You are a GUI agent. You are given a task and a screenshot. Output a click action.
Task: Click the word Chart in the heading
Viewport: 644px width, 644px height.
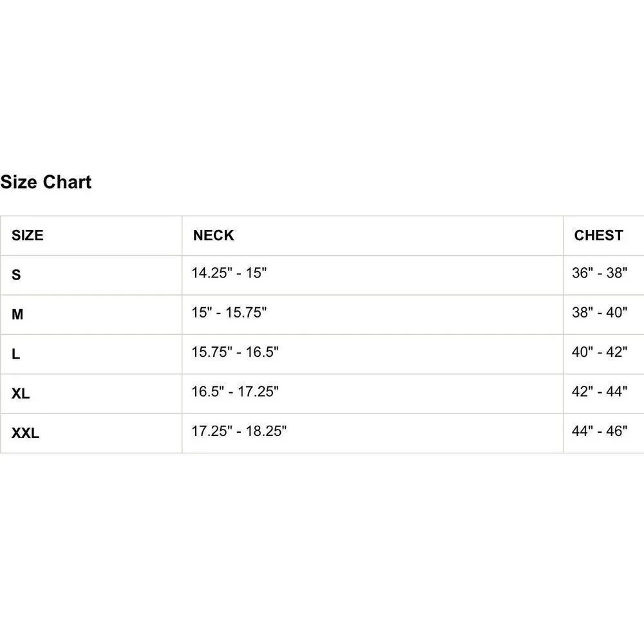coord(67,182)
